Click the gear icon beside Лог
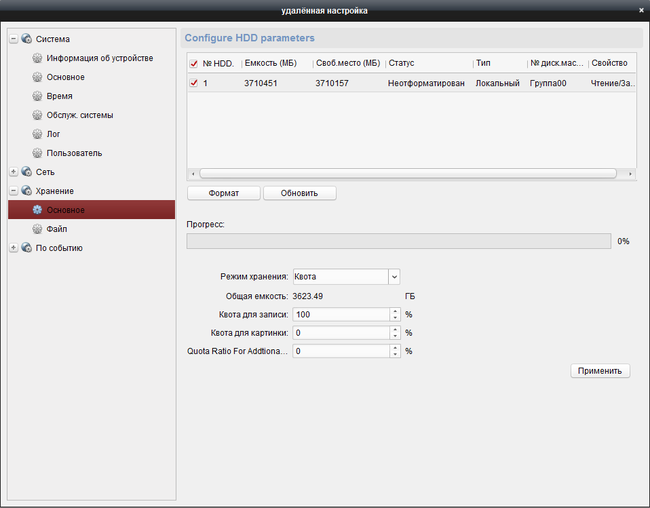 click(37, 134)
